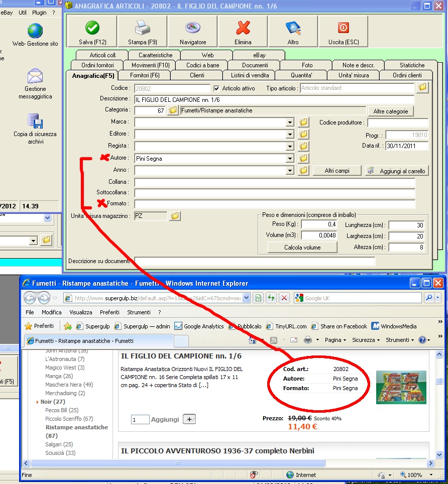Click plus button next to Aggiungi

(x=189, y=419)
